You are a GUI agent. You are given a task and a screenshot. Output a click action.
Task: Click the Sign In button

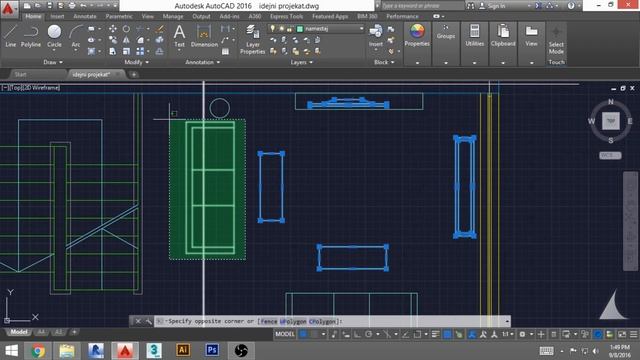pyautogui.click(x=492, y=6)
